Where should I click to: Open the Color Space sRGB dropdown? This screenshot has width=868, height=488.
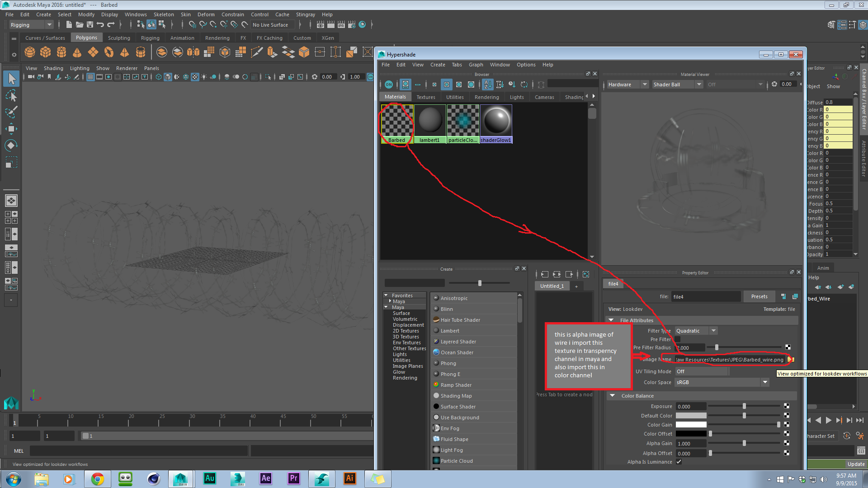tap(764, 382)
